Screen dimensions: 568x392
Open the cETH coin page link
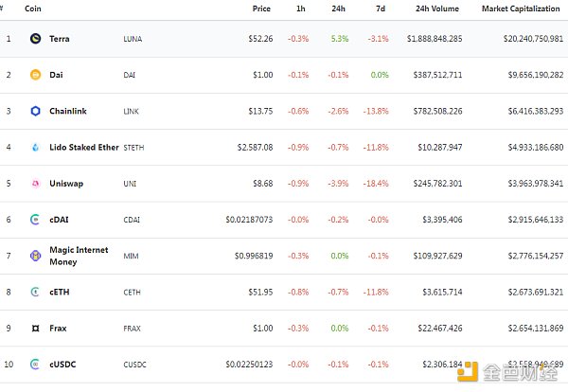pyautogui.click(x=60, y=292)
